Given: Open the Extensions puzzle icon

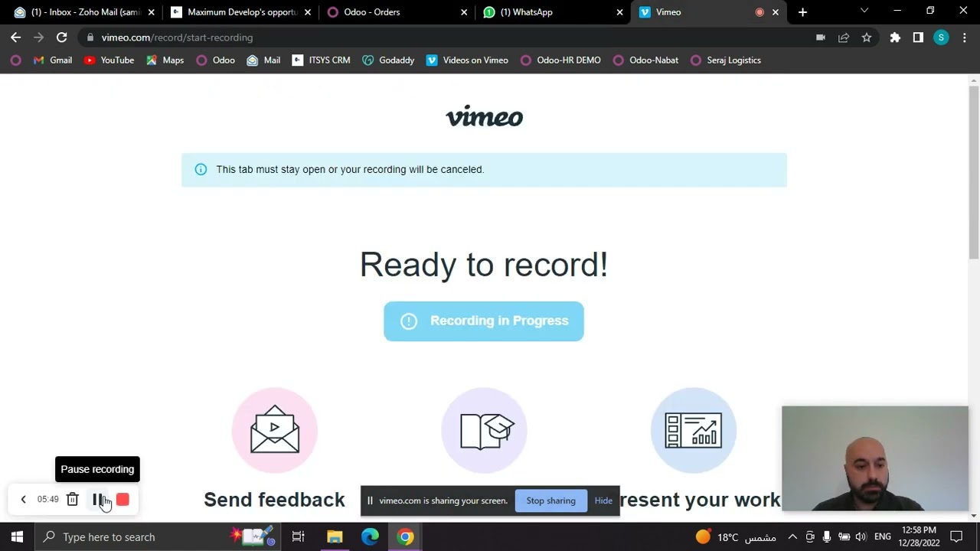Looking at the screenshot, I should tap(895, 37).
